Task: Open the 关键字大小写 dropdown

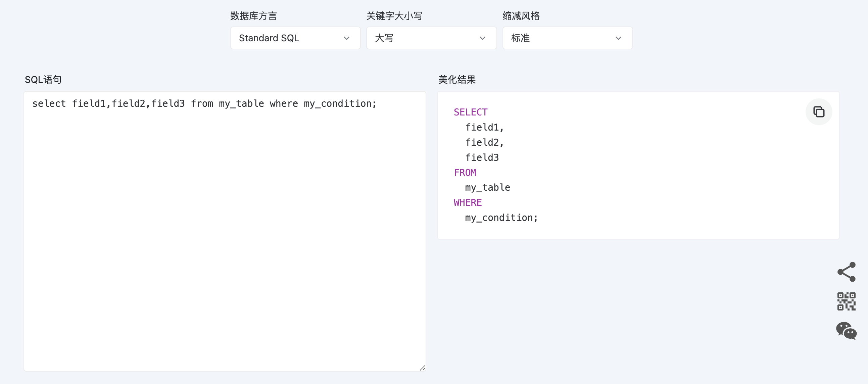Action: coord(431,38)
